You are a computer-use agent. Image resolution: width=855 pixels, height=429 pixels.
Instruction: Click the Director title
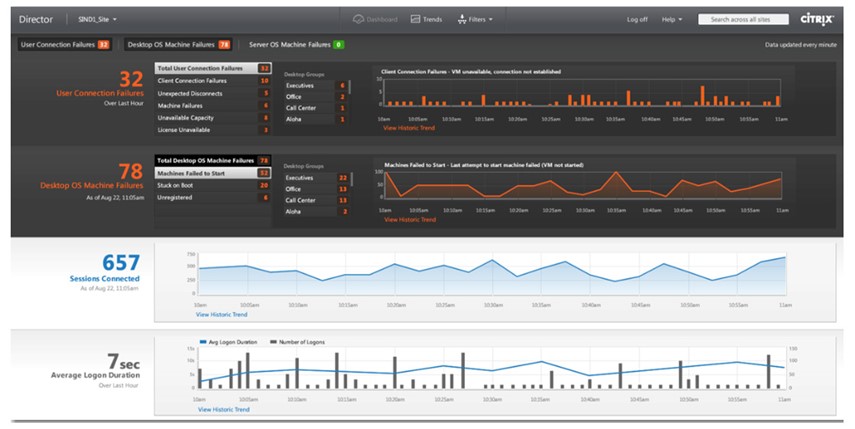pos(36,19)
